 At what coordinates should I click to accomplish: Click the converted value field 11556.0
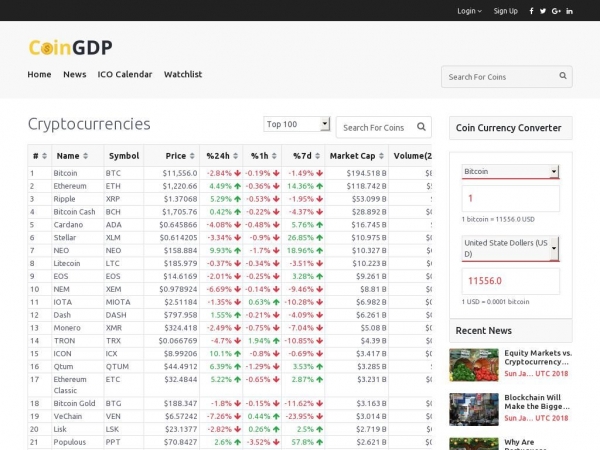tap(510, 281)
